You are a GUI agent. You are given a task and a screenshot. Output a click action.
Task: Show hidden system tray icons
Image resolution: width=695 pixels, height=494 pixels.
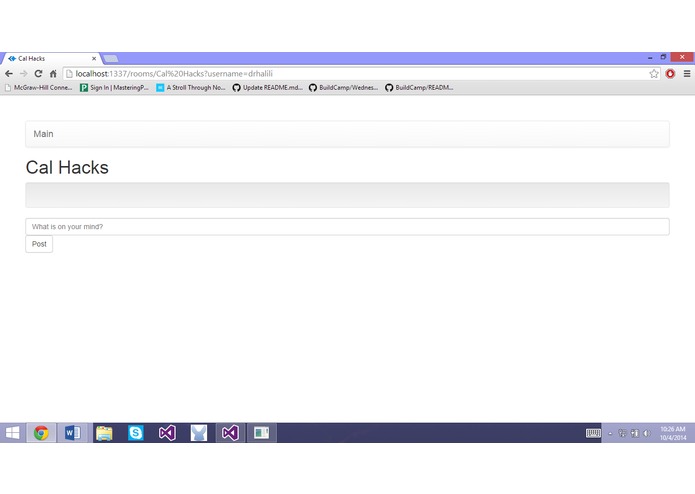[610, 434]
